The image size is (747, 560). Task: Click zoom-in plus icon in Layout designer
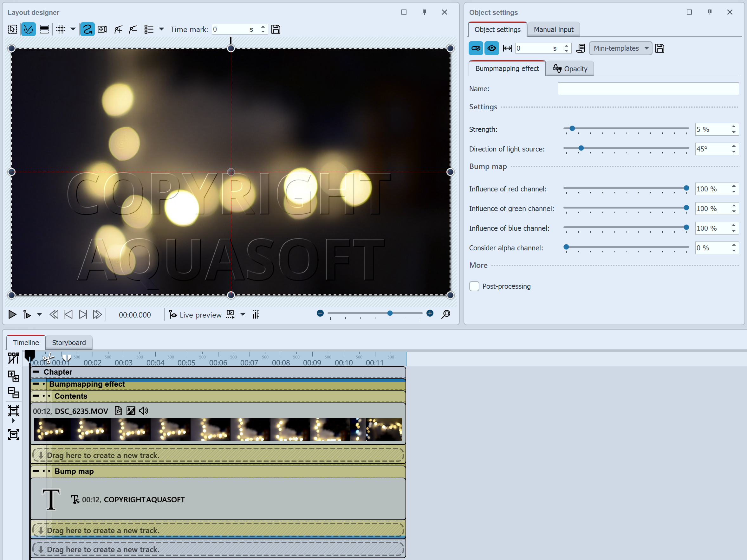click(x=430, y=313)
